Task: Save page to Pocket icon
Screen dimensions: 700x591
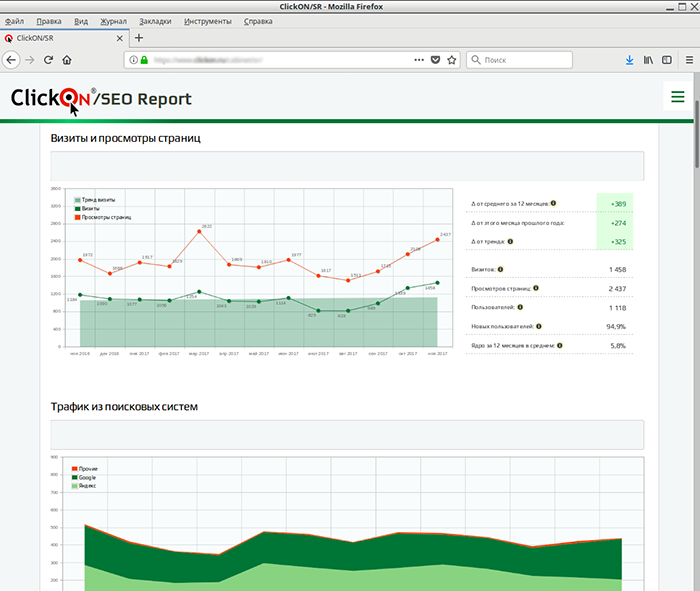Action: [x=435, y=60]
